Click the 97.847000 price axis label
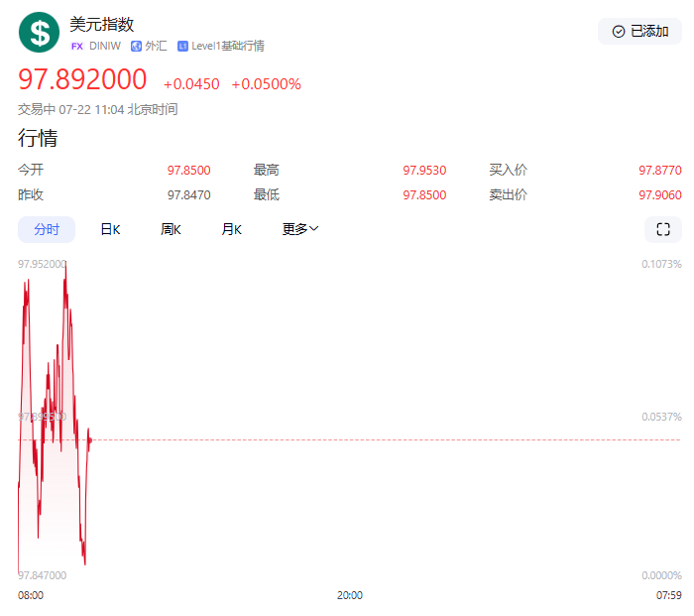This screenshot has width=694, height=616. pos(42,575)
